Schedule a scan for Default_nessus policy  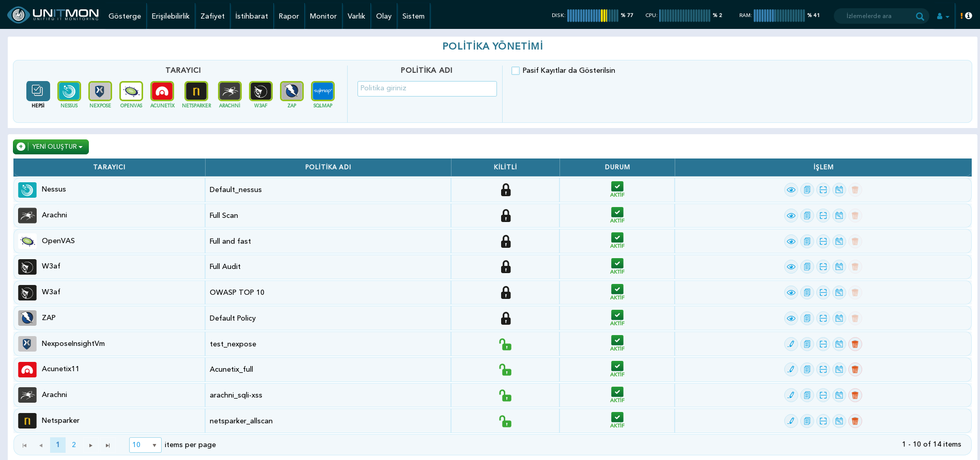(x=839, y=190)
